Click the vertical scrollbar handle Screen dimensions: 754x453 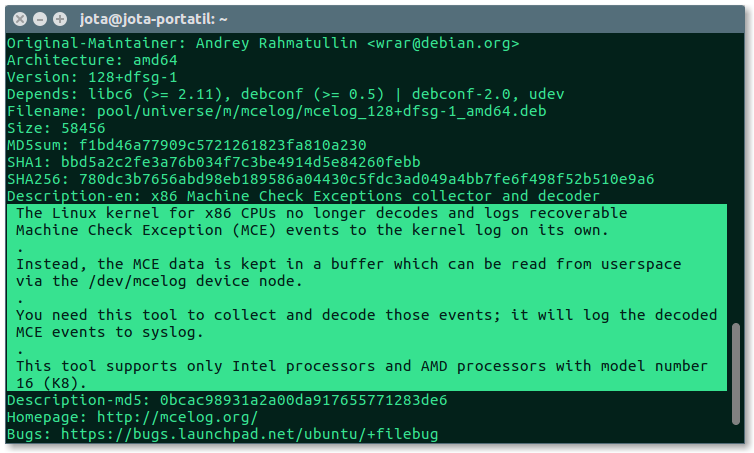[735, 374]
